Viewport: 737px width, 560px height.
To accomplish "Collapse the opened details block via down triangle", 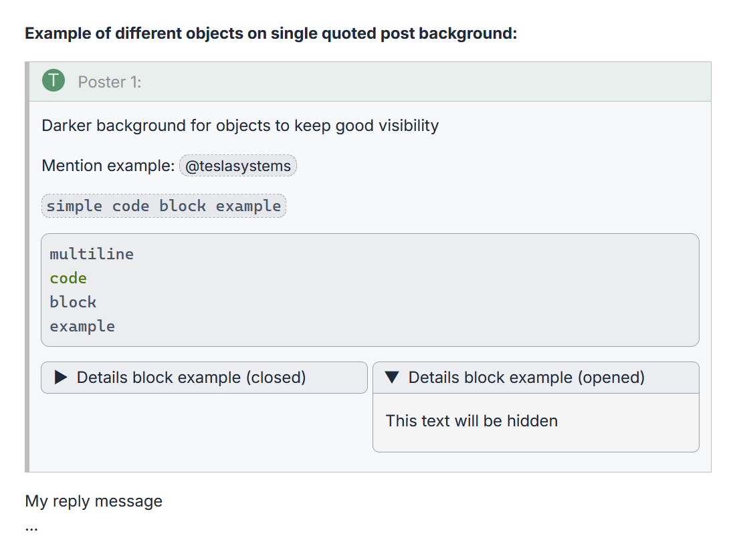I will coord(393,378).
